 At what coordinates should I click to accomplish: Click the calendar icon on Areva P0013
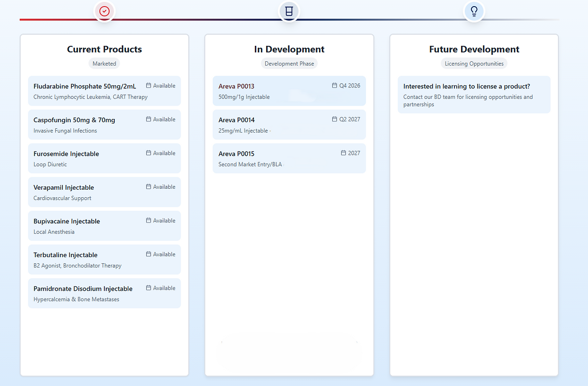tap(334, 85)
